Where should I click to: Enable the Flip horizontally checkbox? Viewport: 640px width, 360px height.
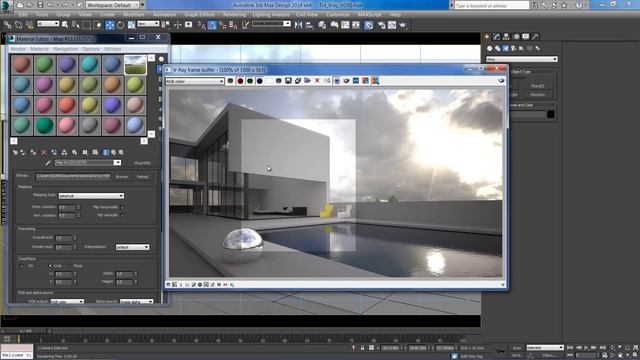coord(122,207)
